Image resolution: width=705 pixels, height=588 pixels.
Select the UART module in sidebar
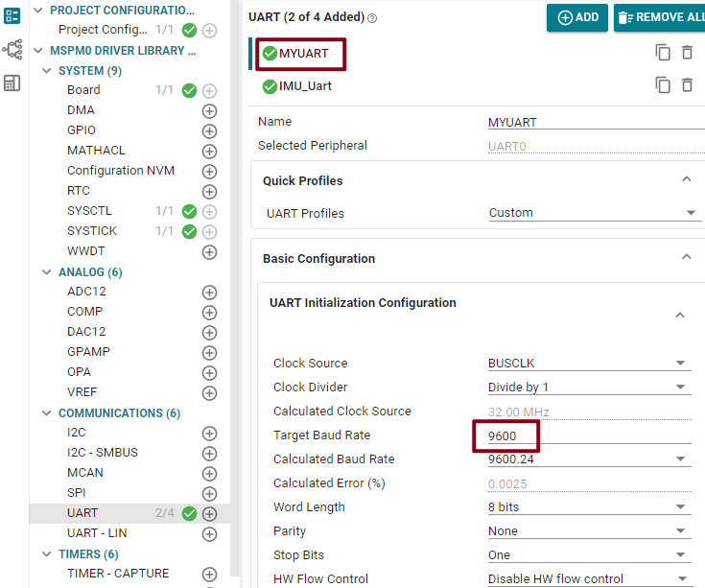point(82,513)
